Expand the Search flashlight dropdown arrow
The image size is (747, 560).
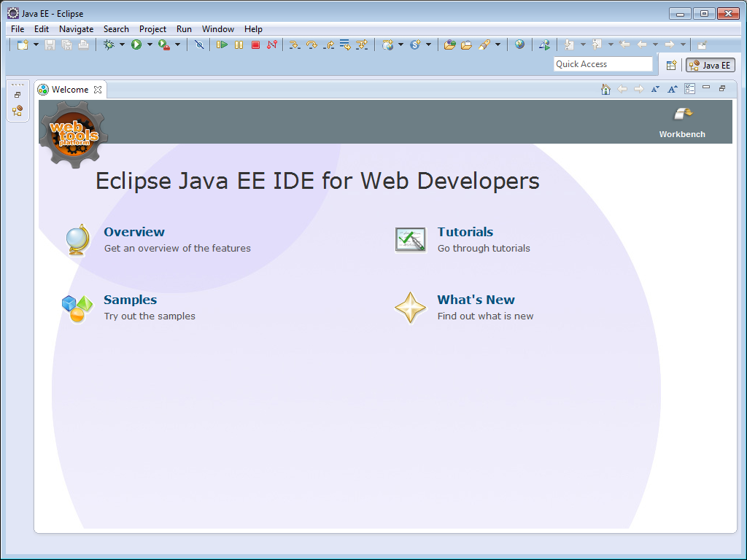[x=498, y=44]
